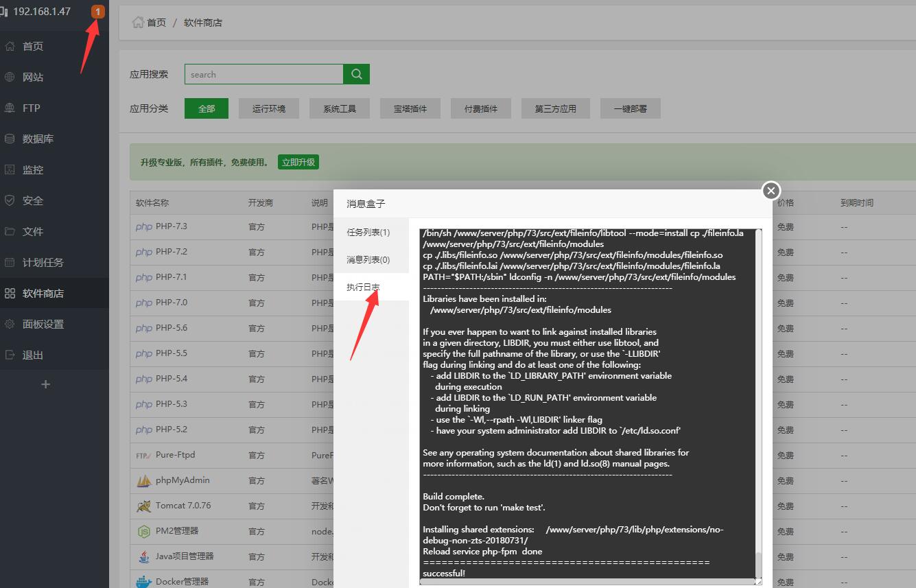Click the monitor icon next to 监控
This screenshot has height=588, width=916.
tap(10, 170)
